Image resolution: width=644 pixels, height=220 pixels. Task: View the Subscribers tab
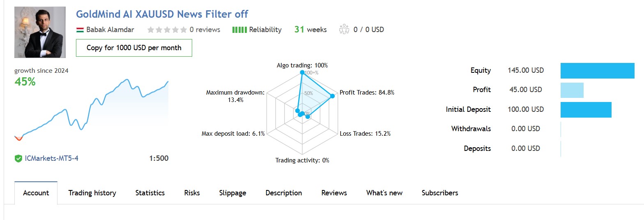(x=439, y=193)
